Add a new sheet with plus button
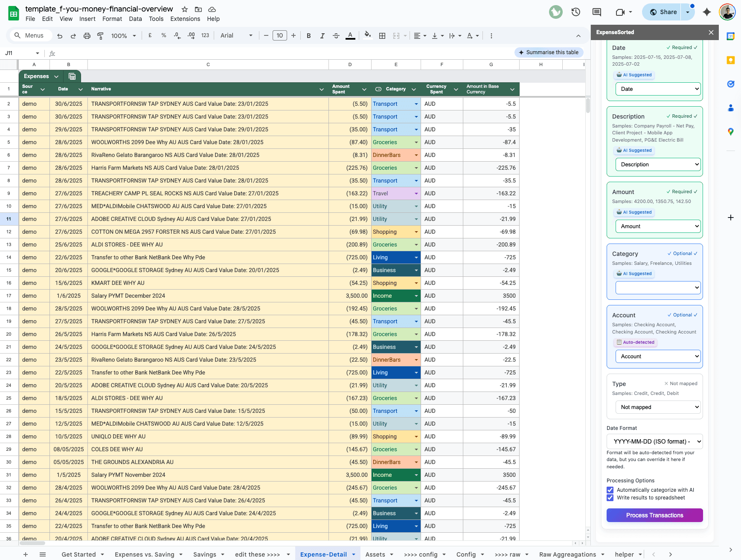This screenshot has height=560, width=741. (26, 554)
